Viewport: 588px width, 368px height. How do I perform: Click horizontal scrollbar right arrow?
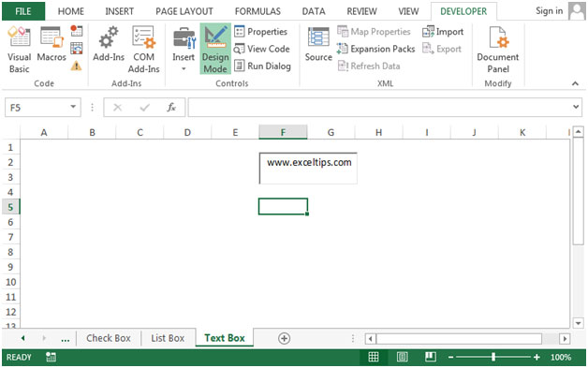point(565,339)
